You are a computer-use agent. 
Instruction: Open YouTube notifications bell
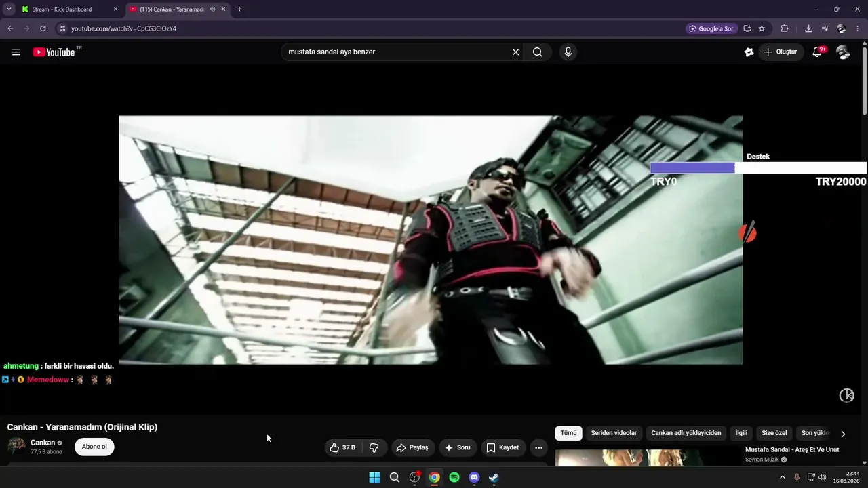point(818,52)
